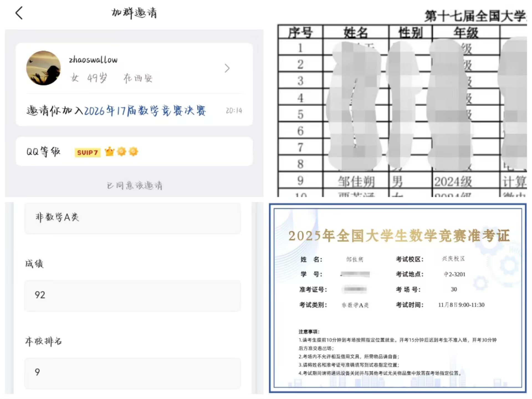Click the name 邹佳朔 on admission ticket

click(x=355, y=259)
